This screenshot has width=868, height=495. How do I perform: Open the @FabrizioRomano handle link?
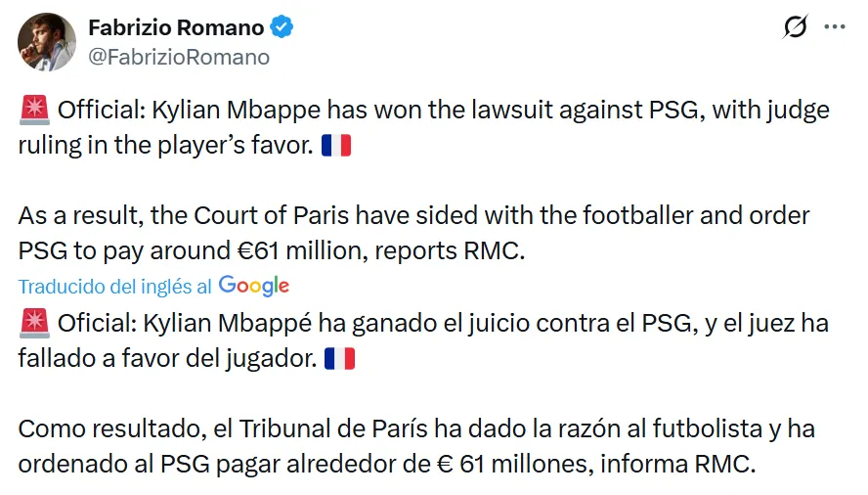(179, 57)
